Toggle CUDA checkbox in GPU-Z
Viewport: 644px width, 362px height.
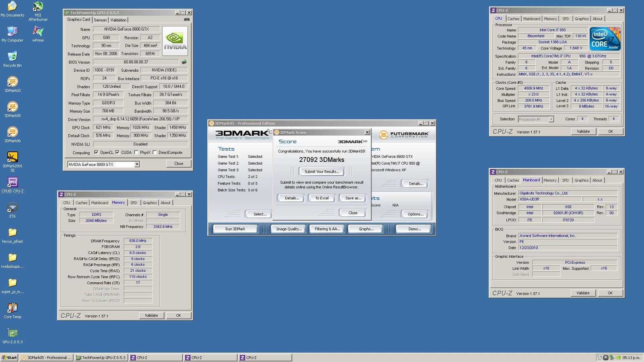tap(118, 153)
